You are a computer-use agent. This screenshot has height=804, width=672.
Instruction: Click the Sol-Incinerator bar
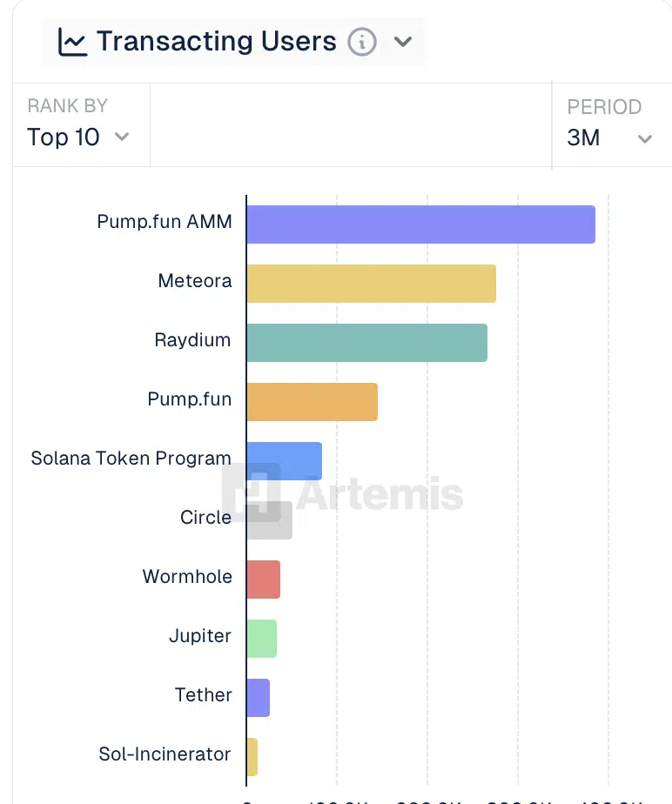click(252, 757)
